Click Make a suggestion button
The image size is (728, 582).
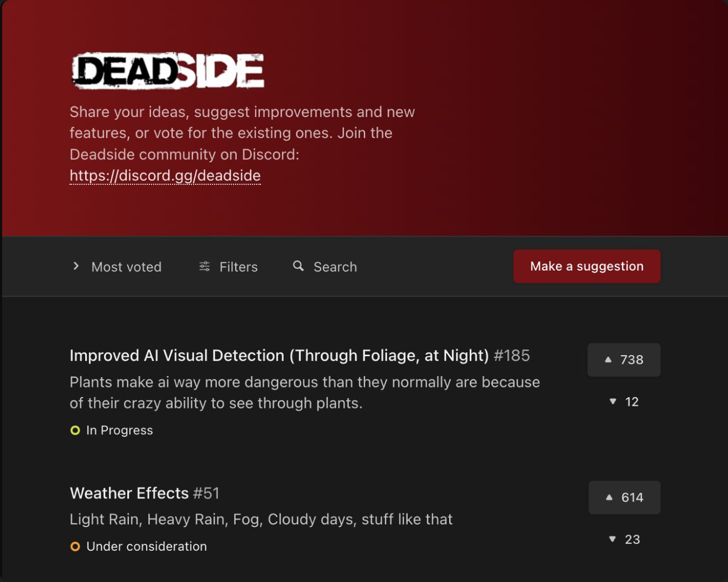(587, 266)
